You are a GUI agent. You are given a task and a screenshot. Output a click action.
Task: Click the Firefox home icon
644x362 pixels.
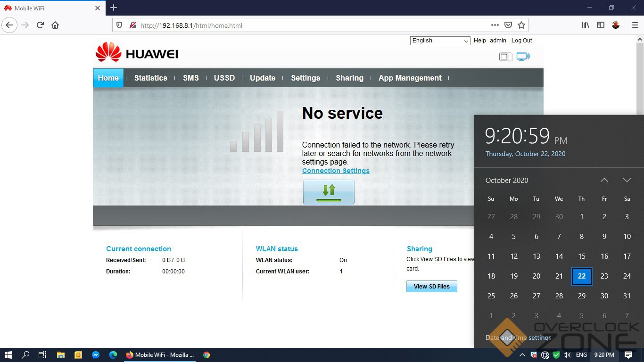[55, 25]
